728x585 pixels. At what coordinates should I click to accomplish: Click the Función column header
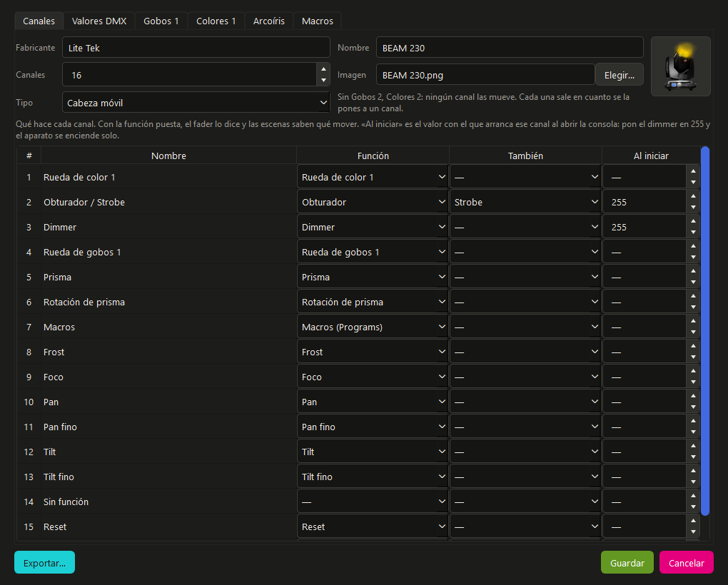[x=373, y=156]
